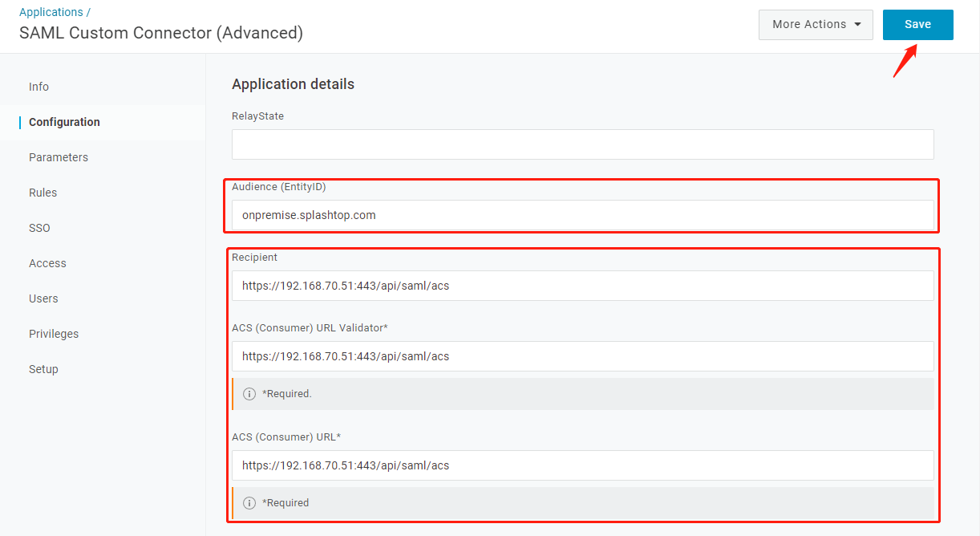Open the Setup sidebar tab
Image resolution: width=980 pixels, height=536 pixels.
tap(43, 369)
